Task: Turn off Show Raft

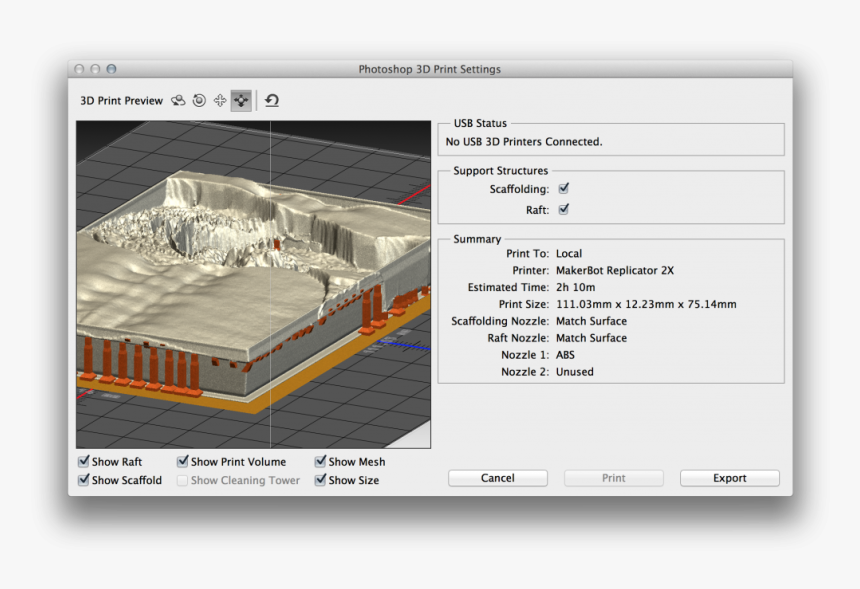Action: pos(83,461)
